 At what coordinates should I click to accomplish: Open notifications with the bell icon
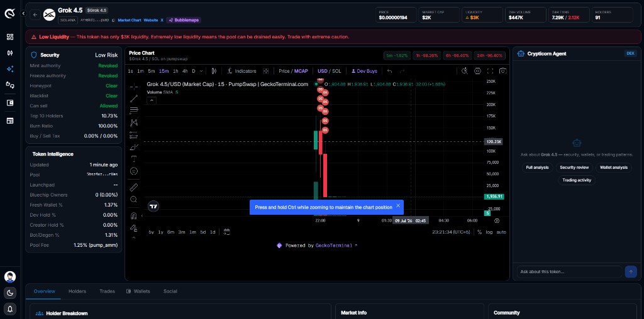coord(10,308)
